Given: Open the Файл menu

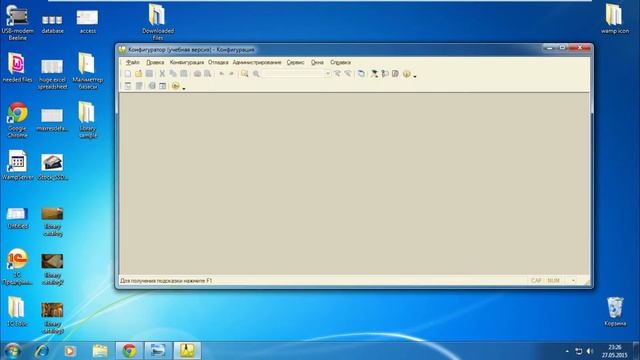Looking at the screenshot, I should 133,62.
